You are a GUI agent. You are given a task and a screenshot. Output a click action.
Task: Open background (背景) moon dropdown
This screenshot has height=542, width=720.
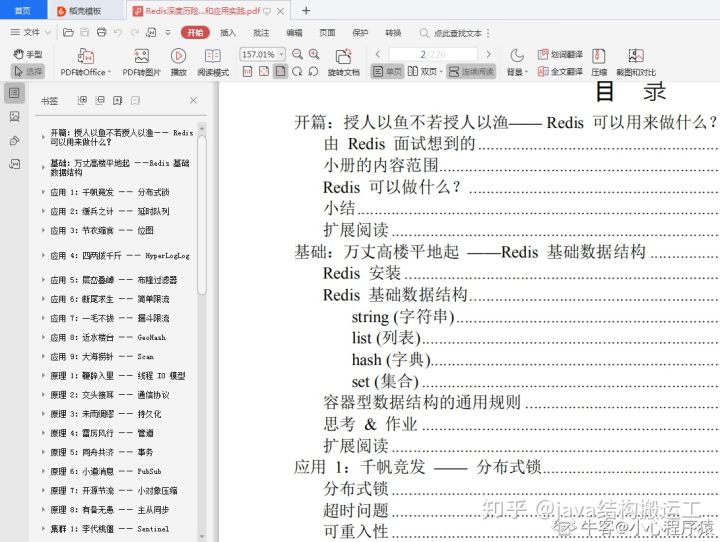click(518, 62)
